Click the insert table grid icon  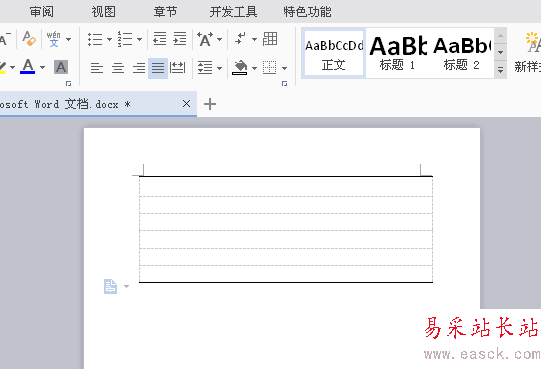click(270, 39)
